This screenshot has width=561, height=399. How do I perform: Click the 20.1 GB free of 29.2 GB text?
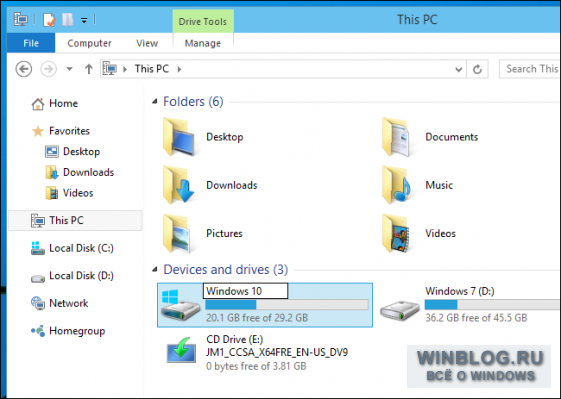point(257,318)
